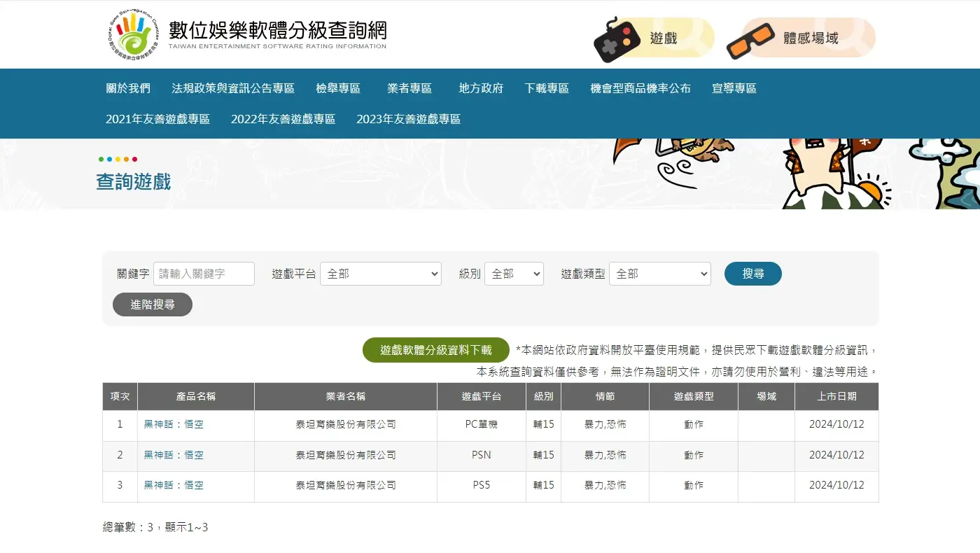Go to 檢舉專區
The height and width of the screenshot is (553, 980).
(x=338, y=88)
